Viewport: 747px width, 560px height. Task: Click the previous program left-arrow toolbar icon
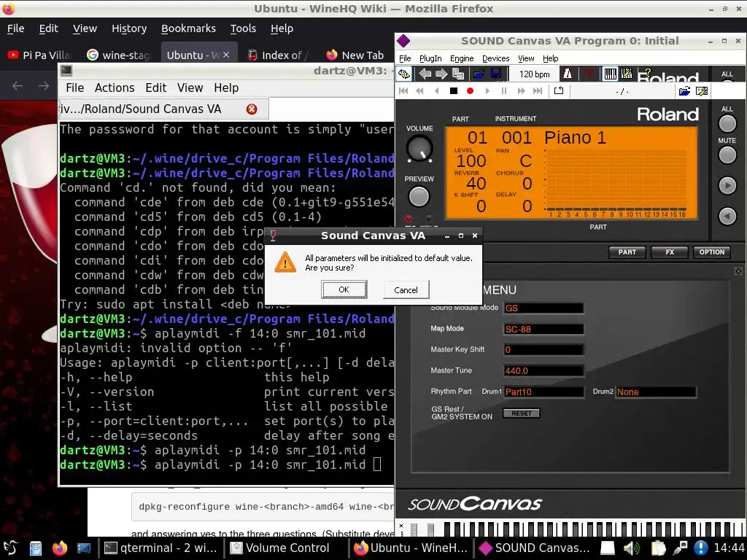click(x=425, y=74)
